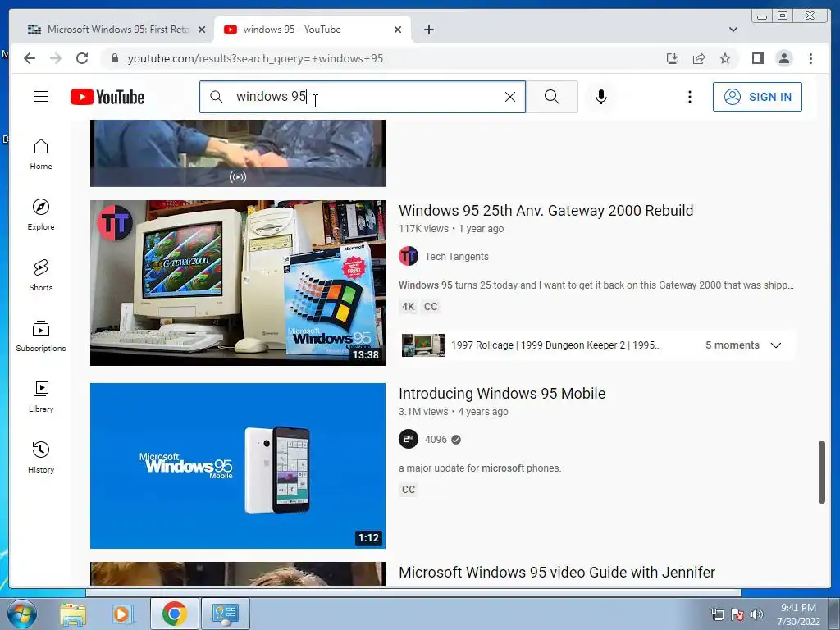Click the page vertical scrollbar thumb
This screenshot has height=630, width=840.
click(822, 472)
